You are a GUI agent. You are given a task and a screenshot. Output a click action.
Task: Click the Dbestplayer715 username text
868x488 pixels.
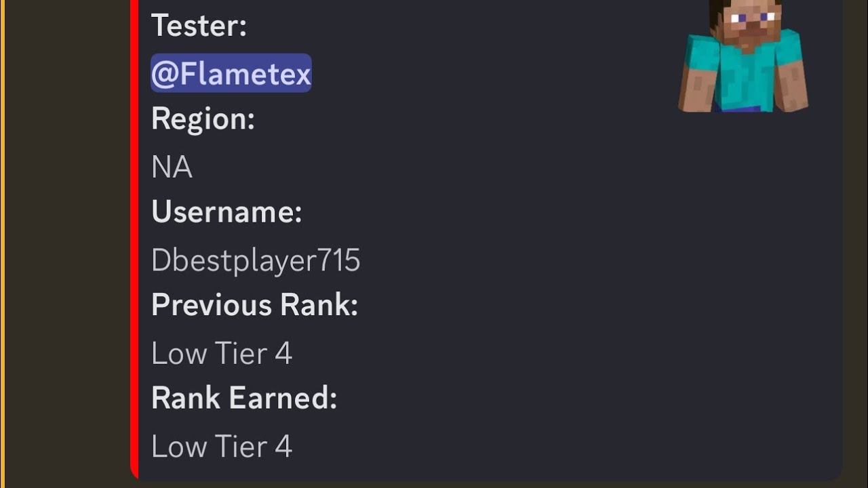255,260
